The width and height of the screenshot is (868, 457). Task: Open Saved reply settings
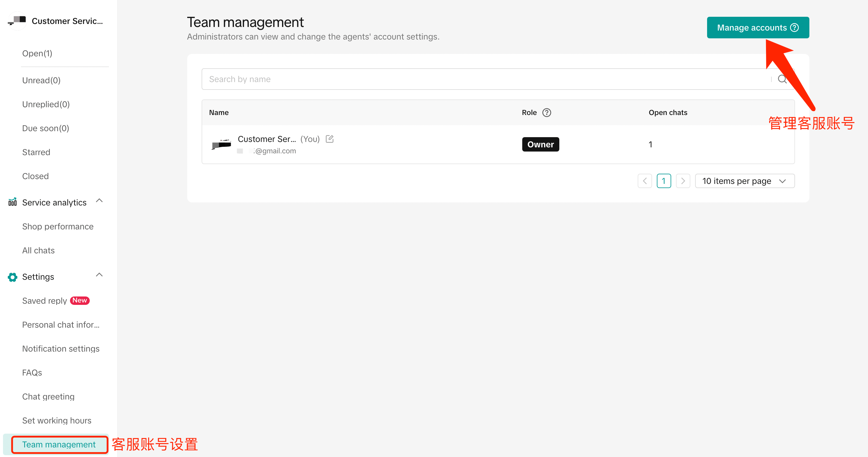pos(45,301)
